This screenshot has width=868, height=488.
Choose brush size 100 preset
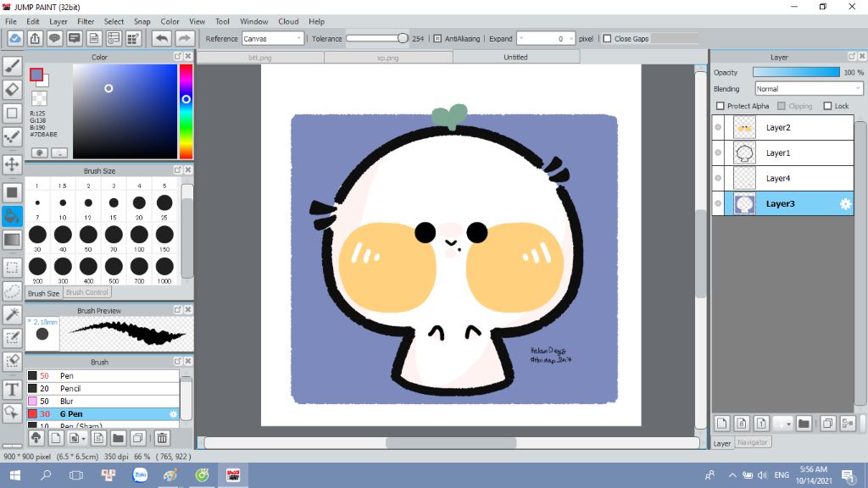pos(139,235)
